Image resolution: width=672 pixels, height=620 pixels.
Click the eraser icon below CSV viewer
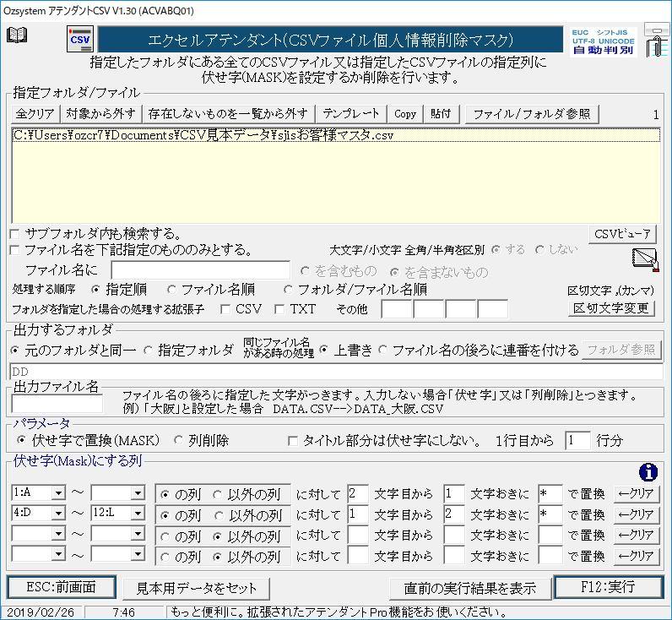pyautogui.click(x=645, y=259)
